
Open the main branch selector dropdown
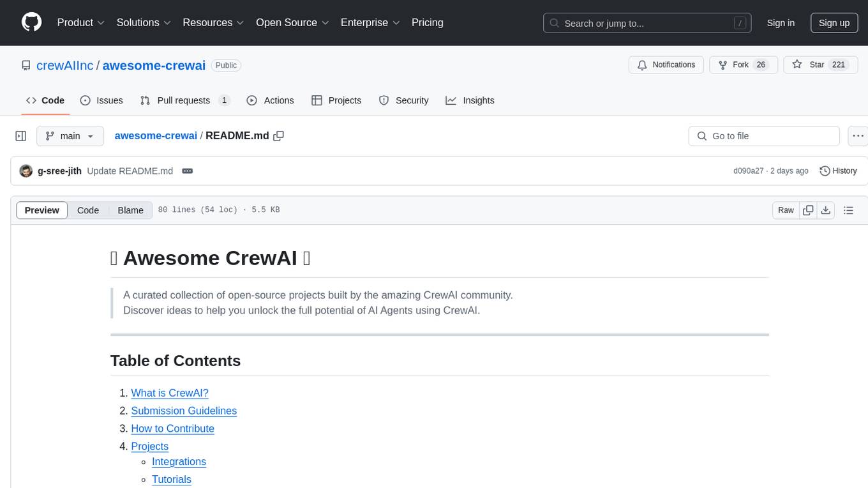click(70, 136)
